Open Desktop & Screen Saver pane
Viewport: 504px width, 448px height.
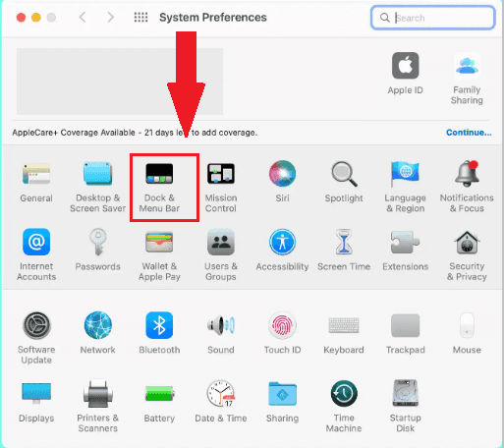[97, 174]
